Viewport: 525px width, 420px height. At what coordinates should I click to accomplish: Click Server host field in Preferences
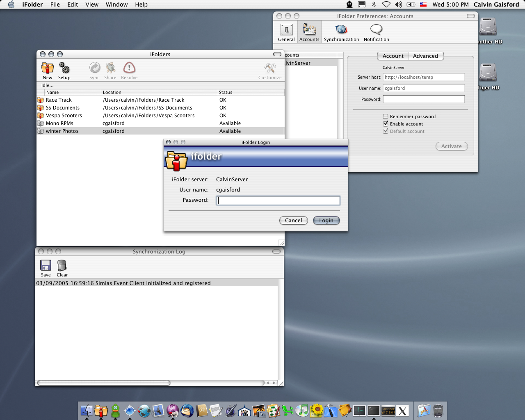tap(424, 77)
